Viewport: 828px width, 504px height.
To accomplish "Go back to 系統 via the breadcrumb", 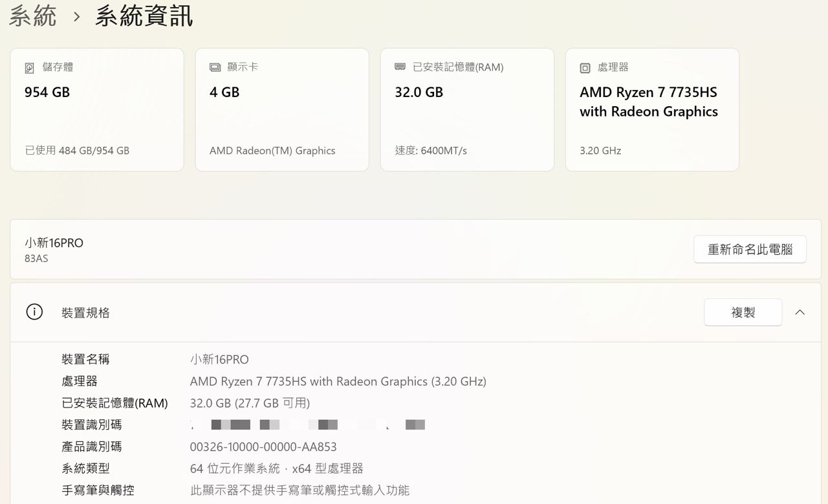I will [x=32, y=16].
